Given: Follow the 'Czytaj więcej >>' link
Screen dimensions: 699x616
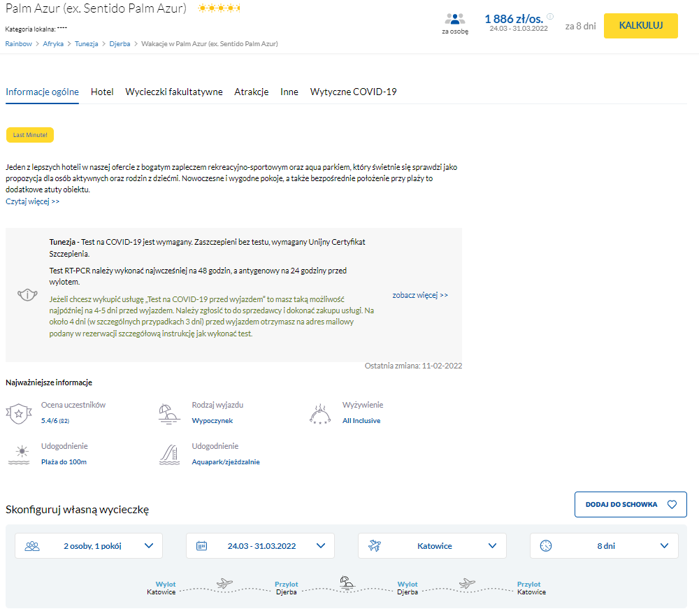Looking at the screenshot, I should 33,201.
